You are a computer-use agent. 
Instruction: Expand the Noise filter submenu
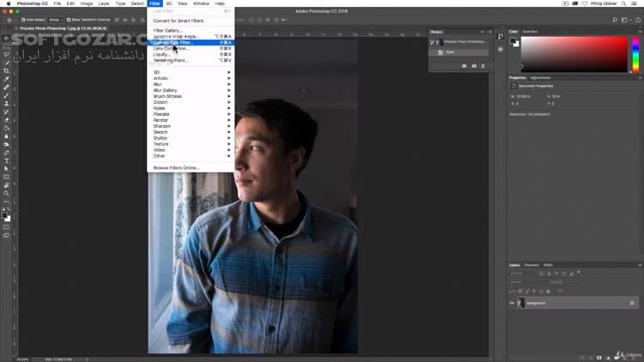pyautogui.click(x=191, y=108)
